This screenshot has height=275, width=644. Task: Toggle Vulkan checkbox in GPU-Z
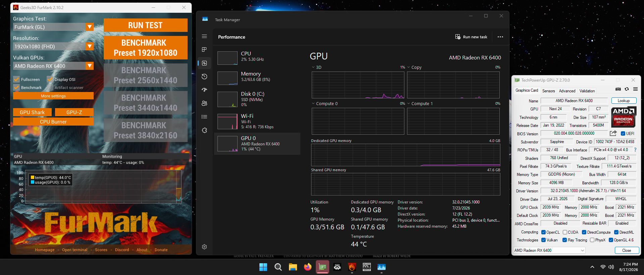[x=543, y=240]
